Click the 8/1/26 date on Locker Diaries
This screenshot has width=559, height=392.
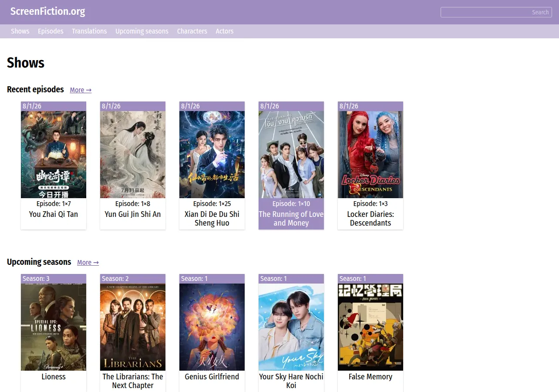coord(349,106)
